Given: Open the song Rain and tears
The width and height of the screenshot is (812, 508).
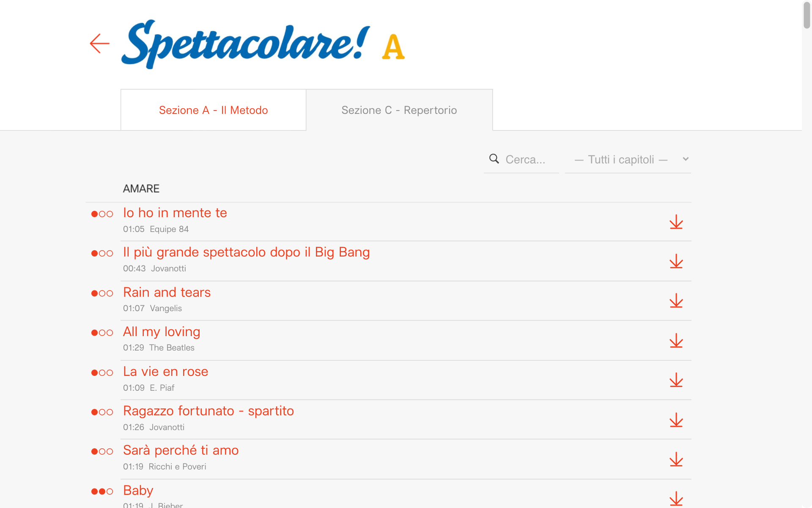Looking at the screenshot, I should pos(167,293).
